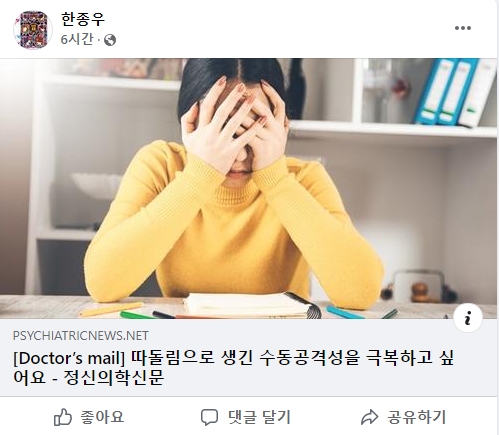Open the 6시간 timestamp link

77,40
